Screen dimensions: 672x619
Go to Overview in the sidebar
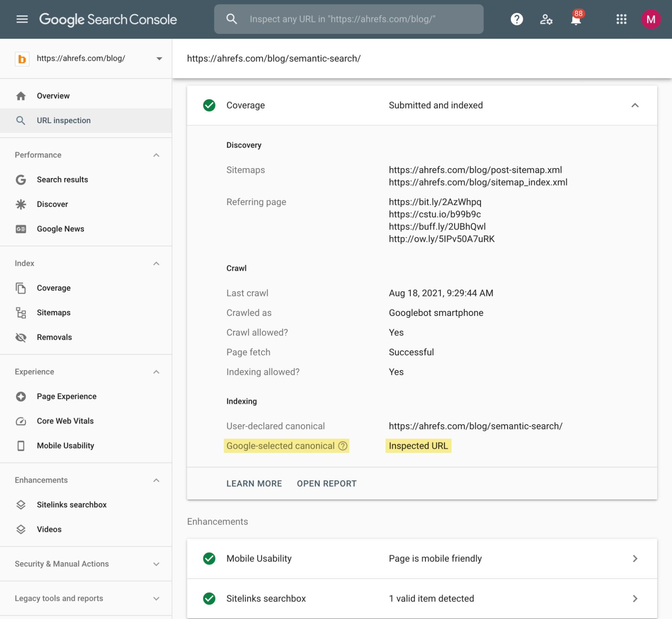[x=53, y=96]
